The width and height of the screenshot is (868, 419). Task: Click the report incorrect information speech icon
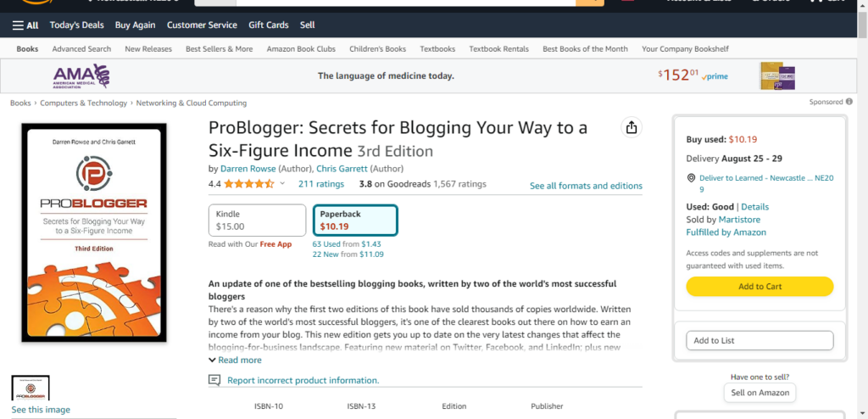[214, 380]
